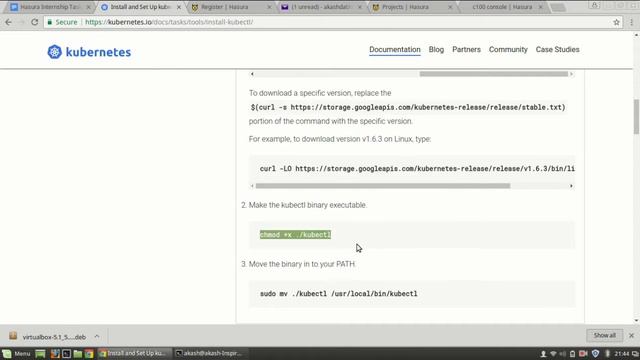640x360 pixels.
Task: Close the Register | Hasura tab
Action: tap(269, 7)
